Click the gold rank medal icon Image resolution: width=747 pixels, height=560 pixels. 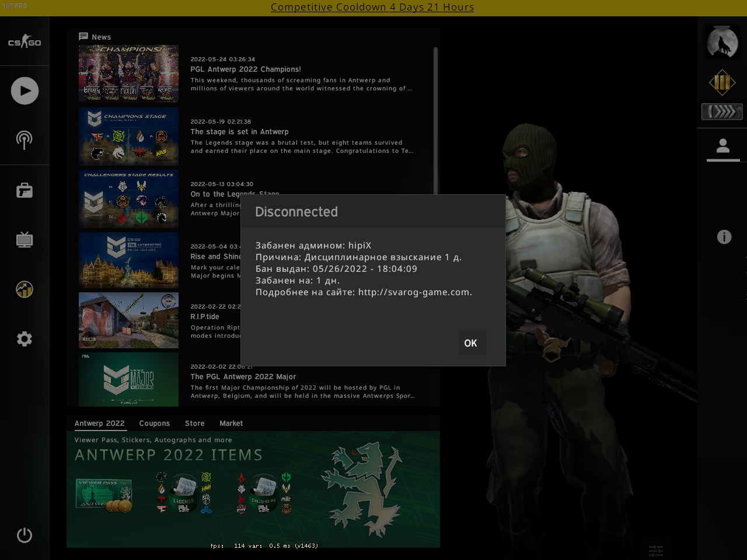[x=722, y=82]
